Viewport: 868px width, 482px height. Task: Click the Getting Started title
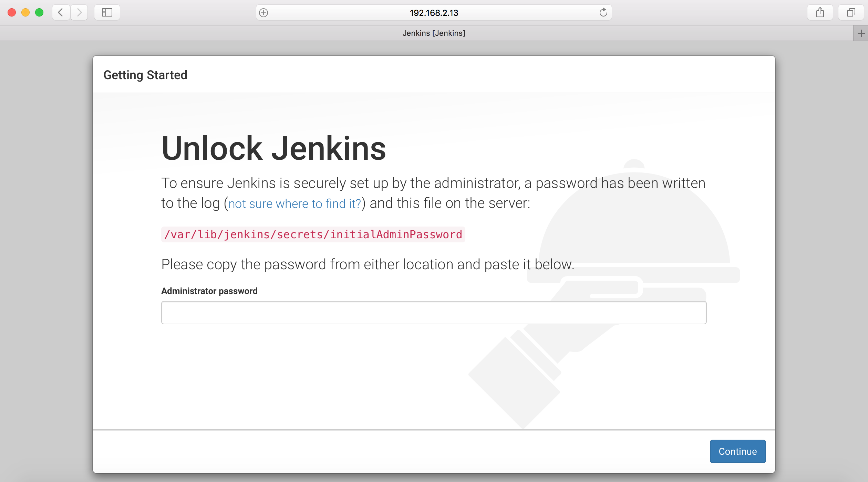145,75
